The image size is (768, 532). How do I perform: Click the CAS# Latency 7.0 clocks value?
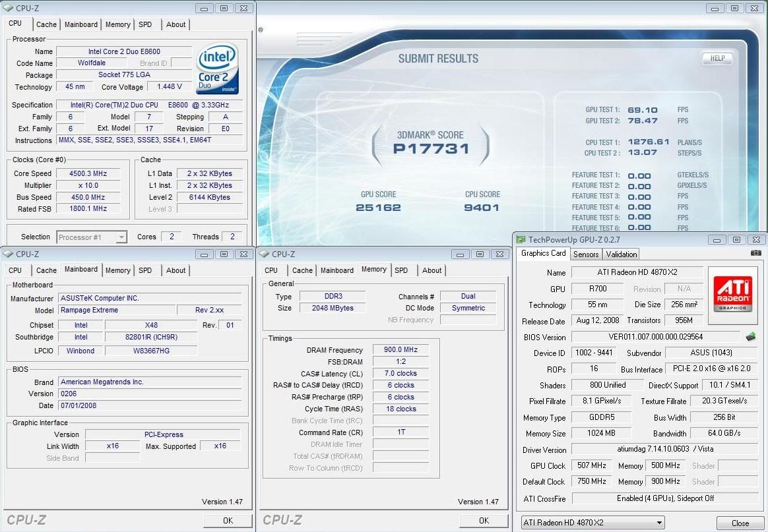[400, 373]
